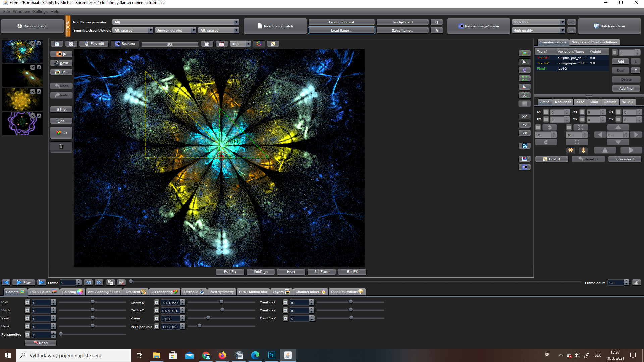Open the Movie maker button
Screen dimensions: 644x362
point(61,63)
